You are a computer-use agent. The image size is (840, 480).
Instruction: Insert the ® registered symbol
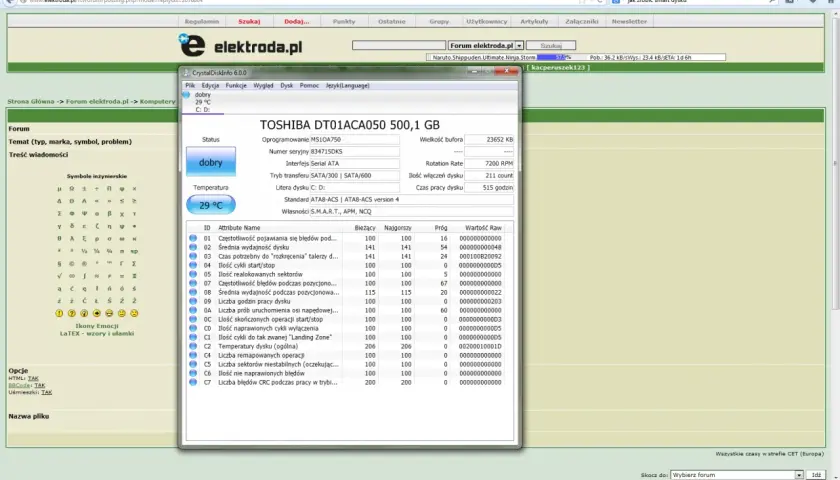pyautogui.click(x=84, y=264)
